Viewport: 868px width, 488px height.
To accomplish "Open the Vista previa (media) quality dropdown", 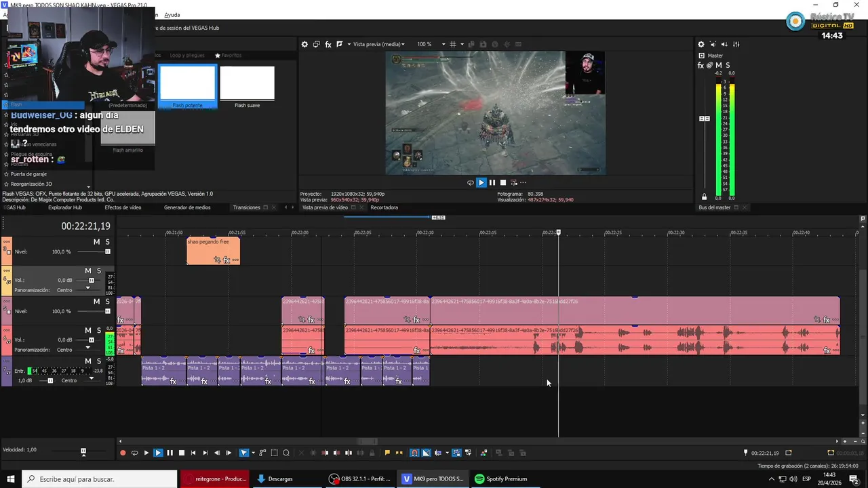I will point(379,44).
